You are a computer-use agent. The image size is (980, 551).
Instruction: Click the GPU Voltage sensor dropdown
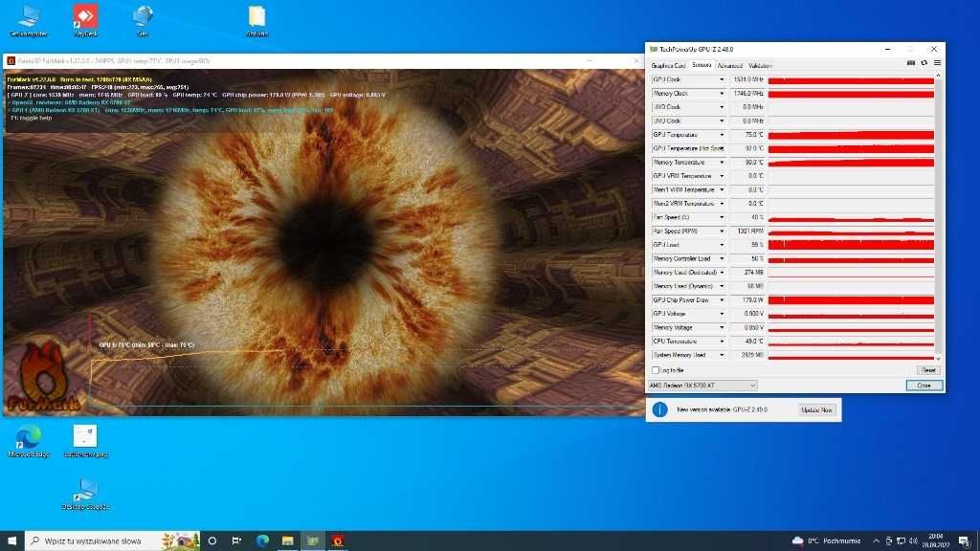[722, 314]
